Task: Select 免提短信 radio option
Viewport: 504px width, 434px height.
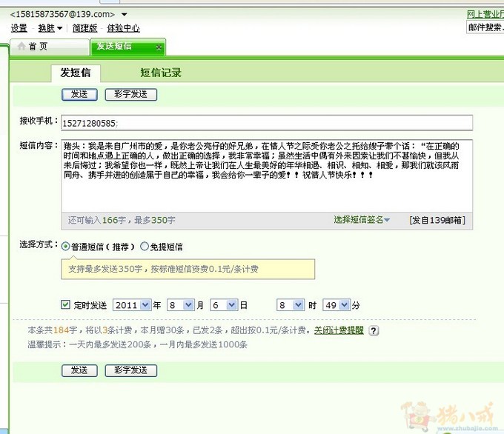Action: [x=145, y=247]
